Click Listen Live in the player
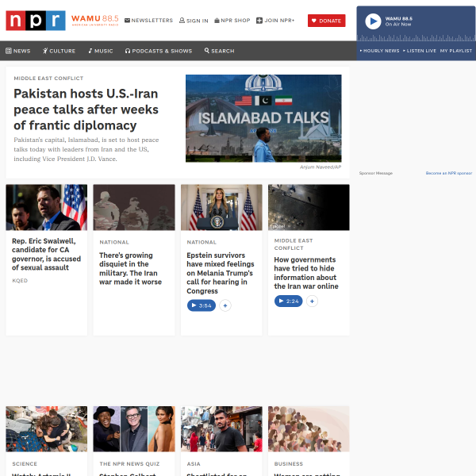The image size is (476, 476). [420, 51]
